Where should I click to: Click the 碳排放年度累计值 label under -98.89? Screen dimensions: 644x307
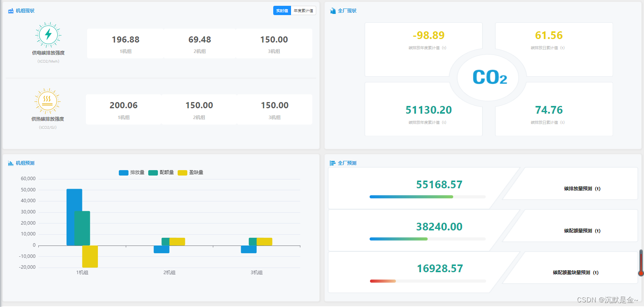click(427, 48)
